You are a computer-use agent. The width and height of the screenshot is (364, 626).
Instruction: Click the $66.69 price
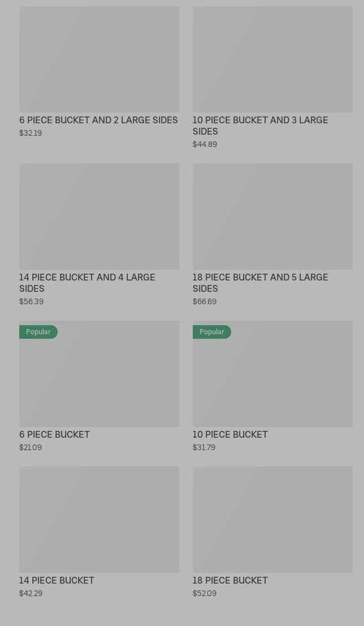(x=205, y=301)
